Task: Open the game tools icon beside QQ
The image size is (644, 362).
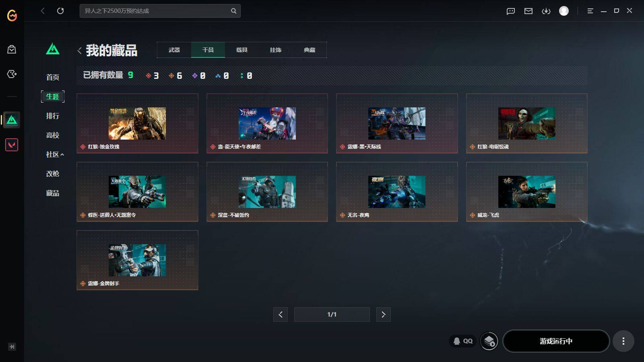Action: click(x=489, y=341)
